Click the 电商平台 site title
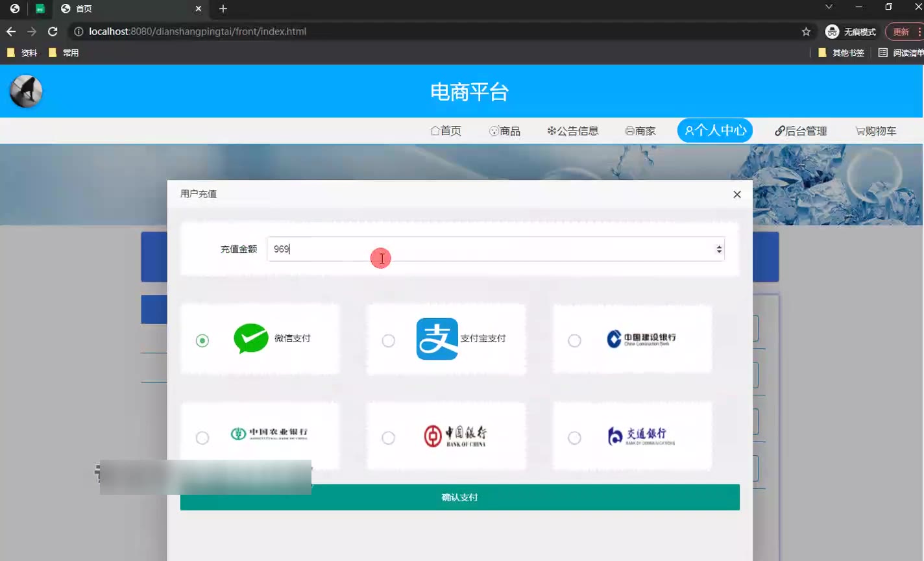The image size is (924, 561). click(x=469, y=92)
